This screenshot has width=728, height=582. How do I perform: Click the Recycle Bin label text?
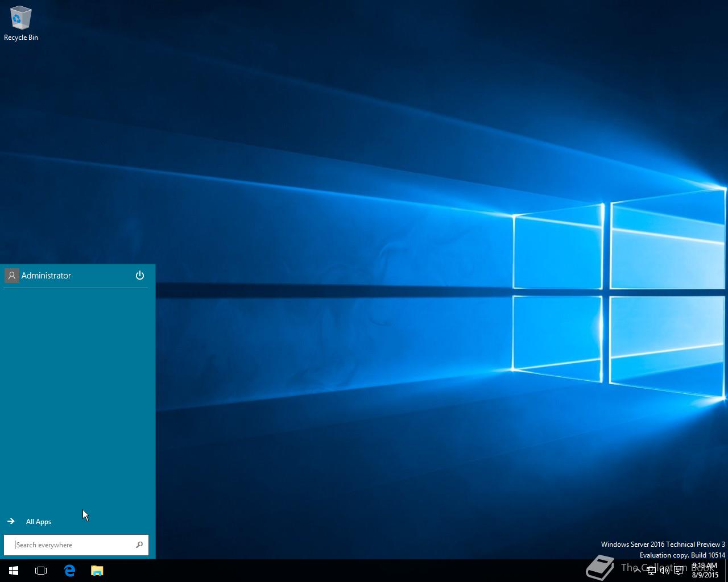20,37
